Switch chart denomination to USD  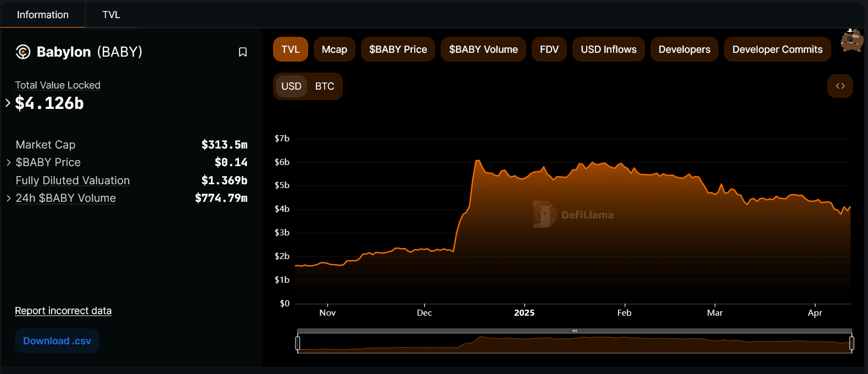point(291,86)
